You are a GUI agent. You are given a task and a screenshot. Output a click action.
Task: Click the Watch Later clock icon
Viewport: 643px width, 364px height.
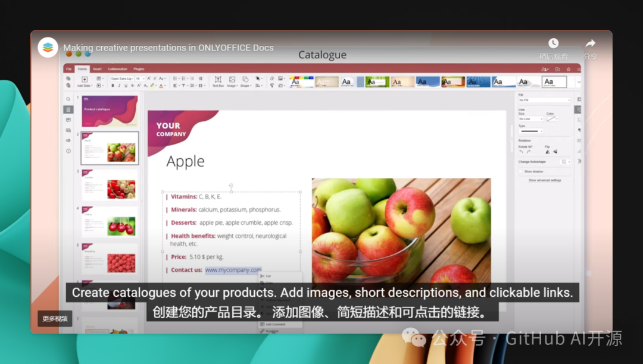[x=553, y=43]
